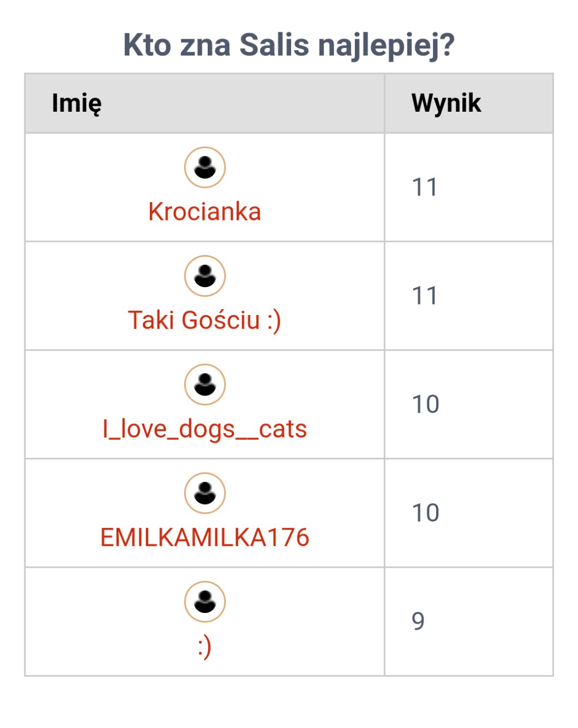Click the Imię column header
The height and width of the screenshot is (728, 578).
tap(77, 103)
